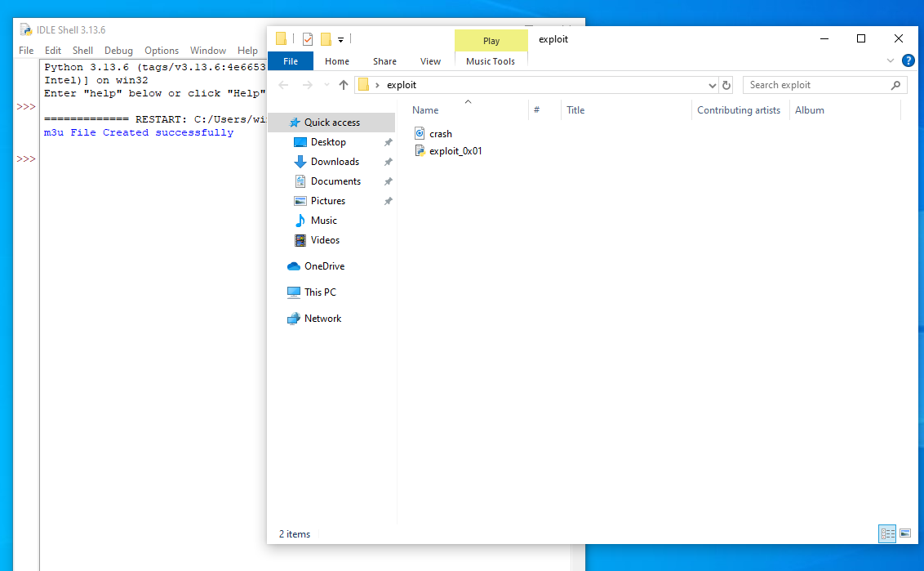Screen dimensions: 924x571
Task: Refresh the exploit folder view
Action: coord(726,85)
